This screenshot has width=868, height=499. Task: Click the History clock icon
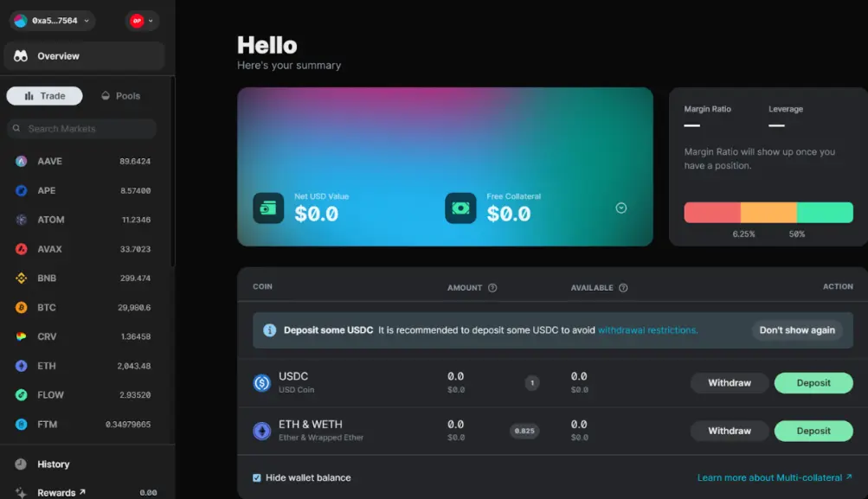21,464
